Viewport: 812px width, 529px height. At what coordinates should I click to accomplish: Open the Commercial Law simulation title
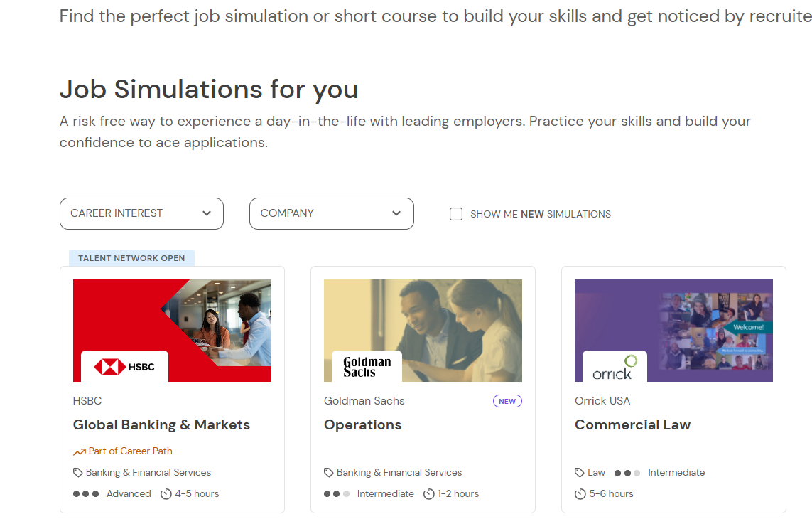(632, 425)
